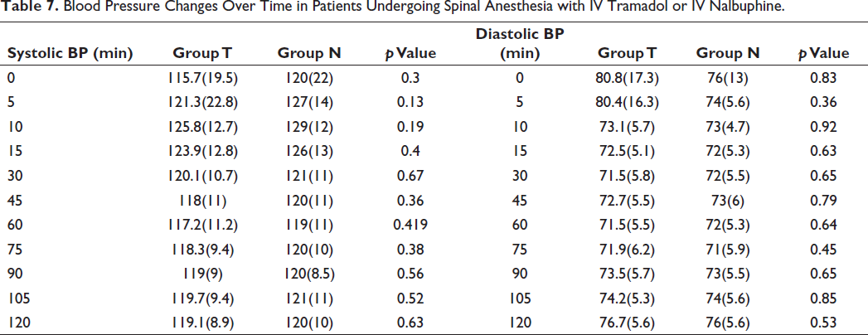Select the p value 0.83
Screen dimensions: 868x335
[822, 78]
